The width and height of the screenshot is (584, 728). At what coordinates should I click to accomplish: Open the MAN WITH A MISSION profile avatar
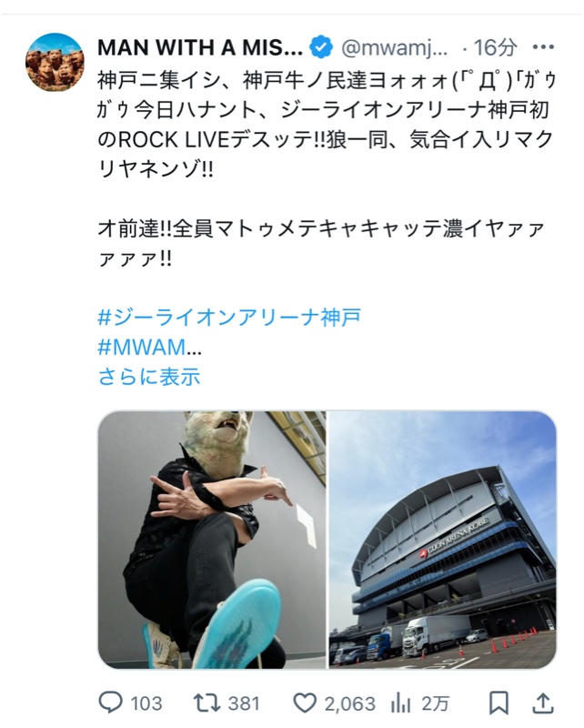pos(55,62)
